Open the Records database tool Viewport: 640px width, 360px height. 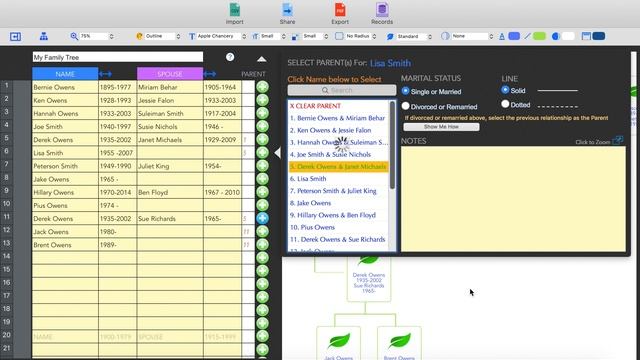coord(382,13)
